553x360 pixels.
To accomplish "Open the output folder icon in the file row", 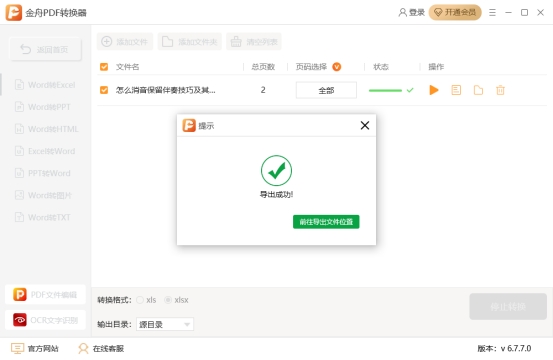I will (x=478, y=90).
